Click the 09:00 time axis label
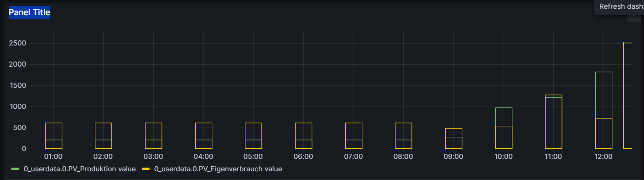 click(x=453, y=157)
